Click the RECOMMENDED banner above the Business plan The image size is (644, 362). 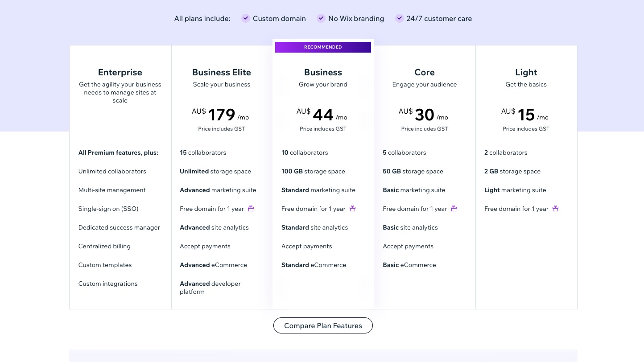(323, 47)
